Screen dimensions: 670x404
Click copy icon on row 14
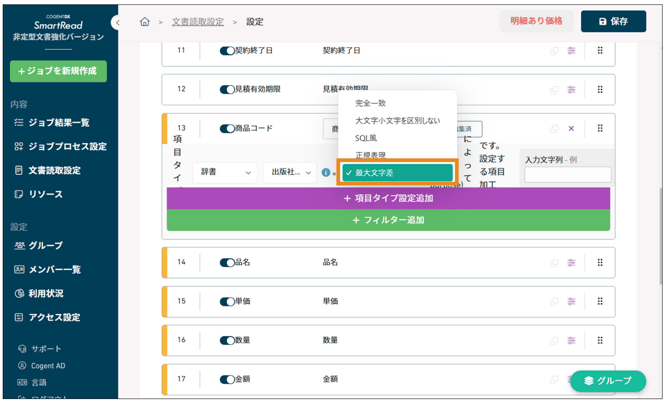click(554, 263)
